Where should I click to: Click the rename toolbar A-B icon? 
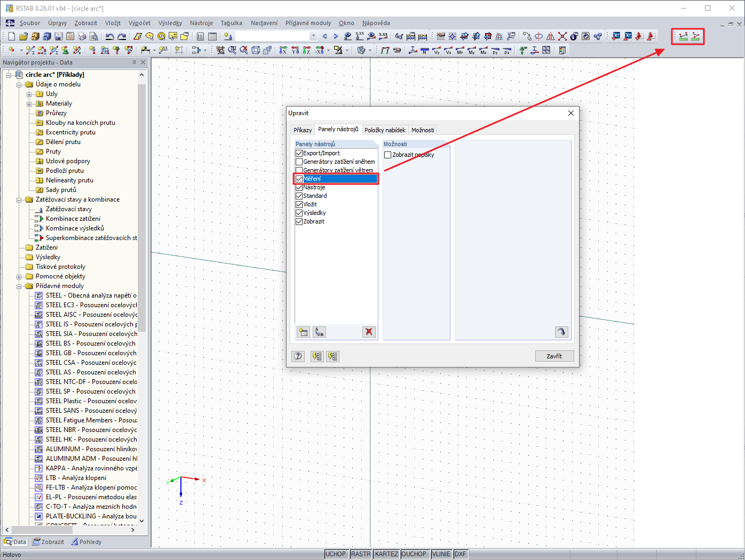point(319,332)
